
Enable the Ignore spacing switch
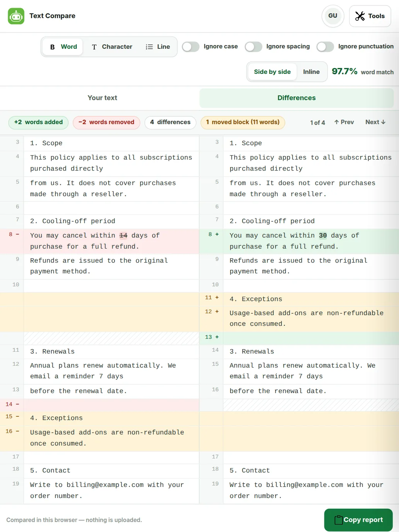coord(253,47)
